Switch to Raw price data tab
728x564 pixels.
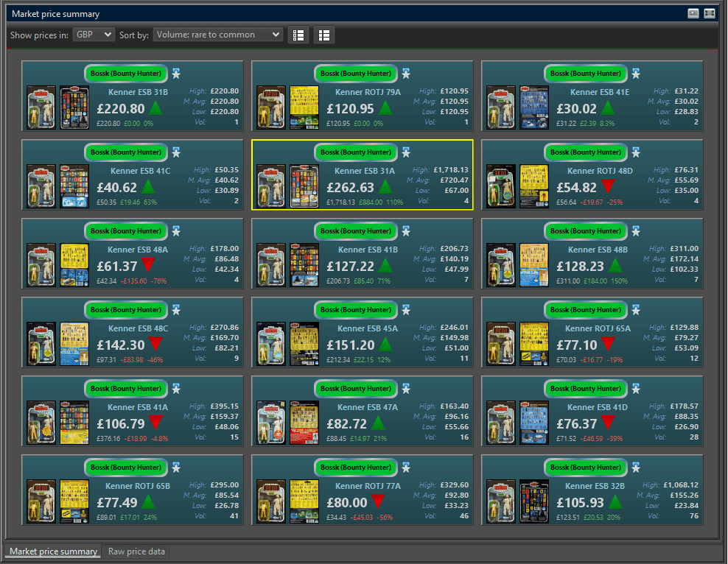[x=136, y=551]
